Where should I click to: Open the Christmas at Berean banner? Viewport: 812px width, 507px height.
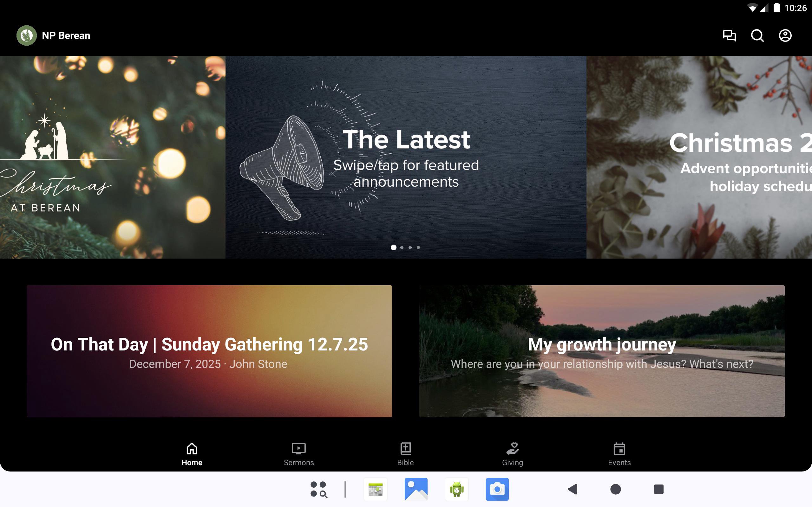(x=112, y=157)
